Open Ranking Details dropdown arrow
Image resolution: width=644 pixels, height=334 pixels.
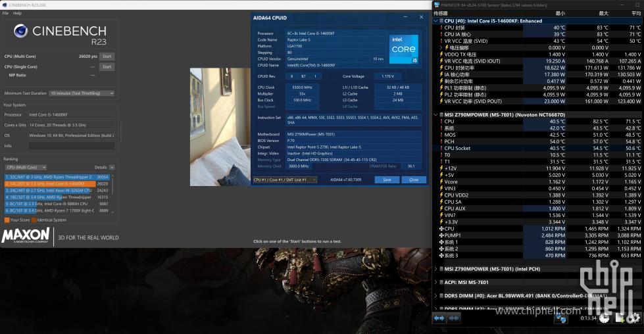(x=112, y=168)
